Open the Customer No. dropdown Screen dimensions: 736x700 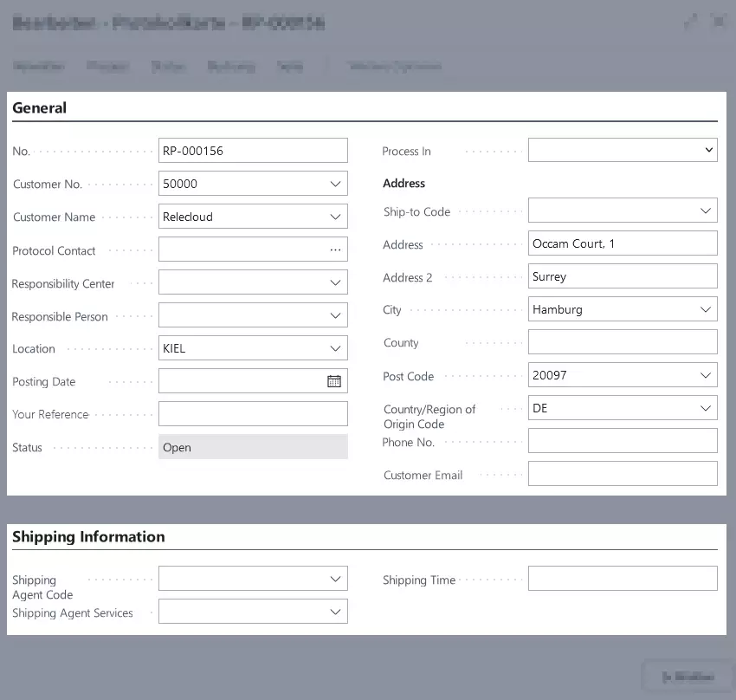334,183
